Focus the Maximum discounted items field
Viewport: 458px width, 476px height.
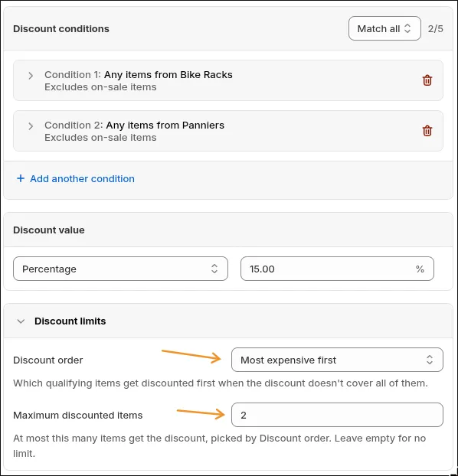pyautogui.click(x=337, y=415)
